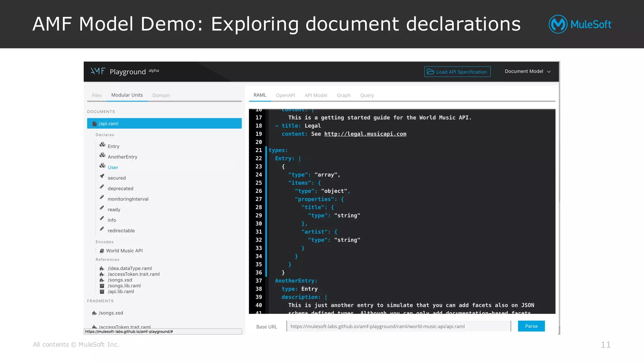Open the API Model tab
This screenshot has width=644, height=362.
[316, 95]
